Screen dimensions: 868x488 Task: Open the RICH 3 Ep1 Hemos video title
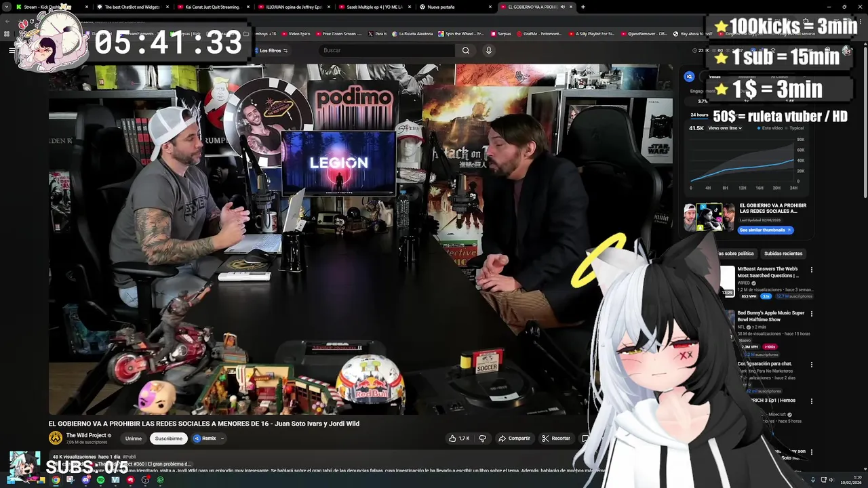(x=772, y=401)
